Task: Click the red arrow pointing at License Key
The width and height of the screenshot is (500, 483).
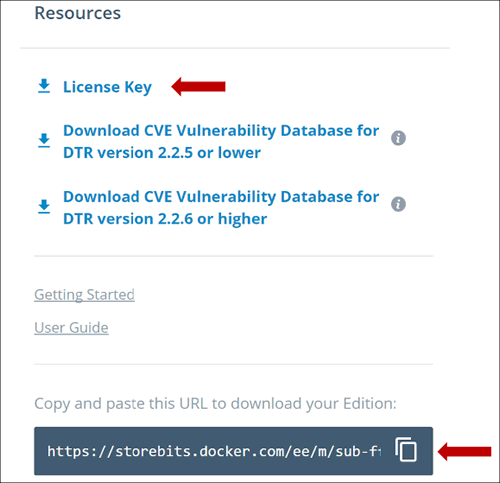Action: pos(198,87)
